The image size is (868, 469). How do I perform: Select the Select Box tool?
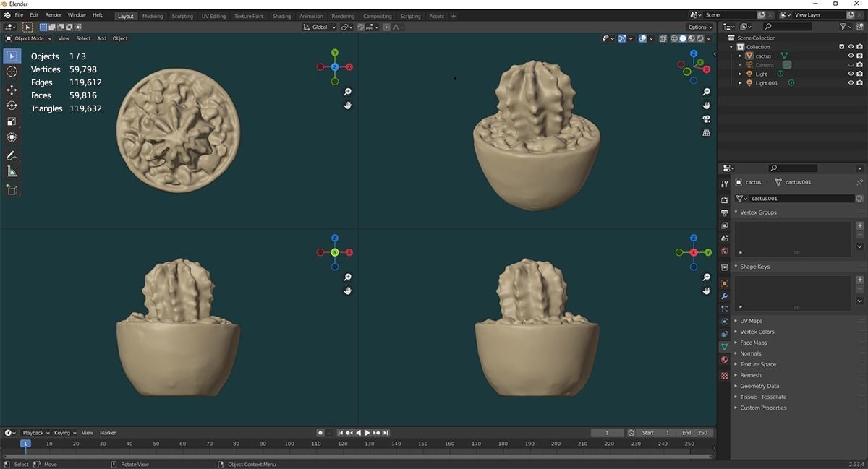12,56
